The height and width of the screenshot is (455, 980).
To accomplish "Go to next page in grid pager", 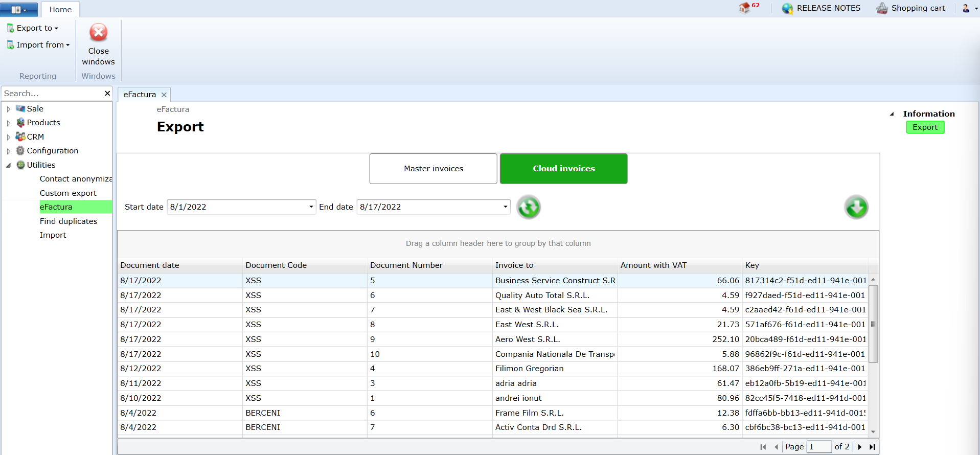I will pos(860,447).
